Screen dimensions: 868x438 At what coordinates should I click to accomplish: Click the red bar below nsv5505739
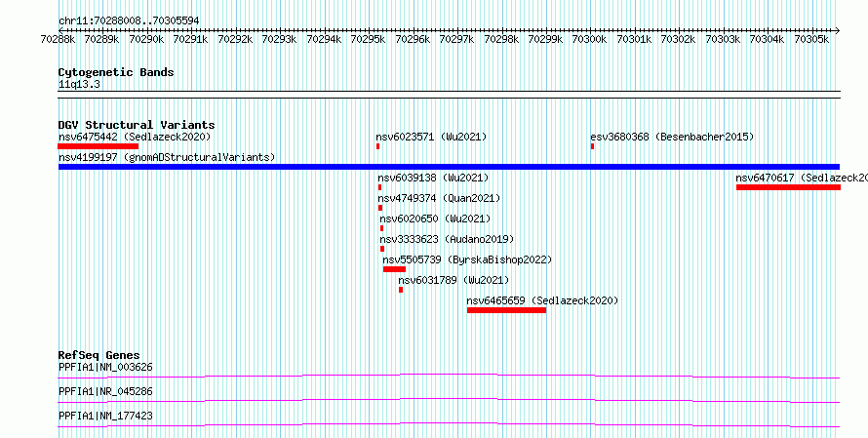[x=394, y=269]
